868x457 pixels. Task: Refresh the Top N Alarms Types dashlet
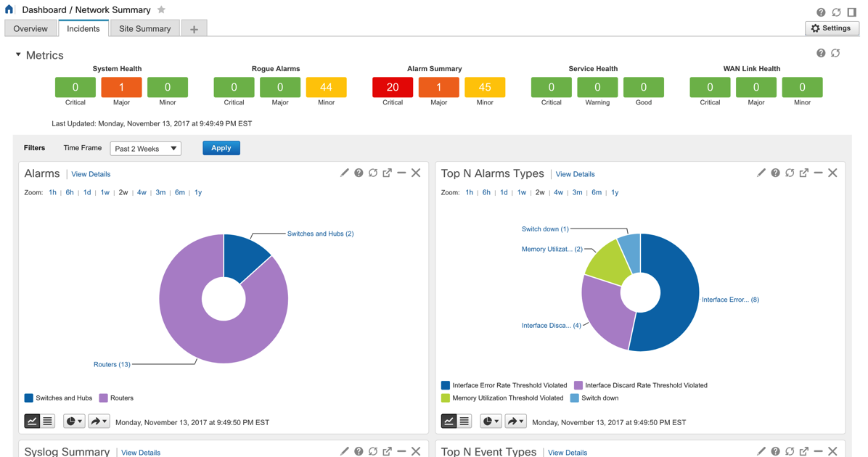pyautogui.click(x=790, y=173)
